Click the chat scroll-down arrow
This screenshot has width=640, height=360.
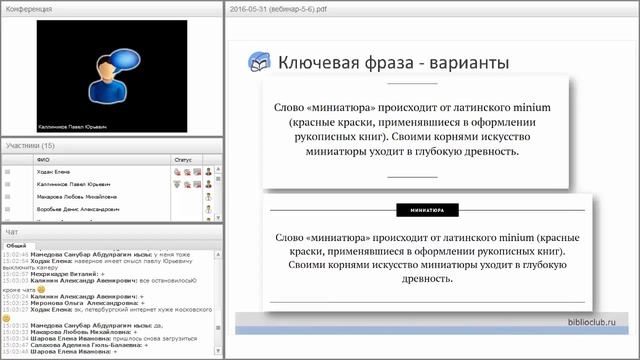point(218,351)
